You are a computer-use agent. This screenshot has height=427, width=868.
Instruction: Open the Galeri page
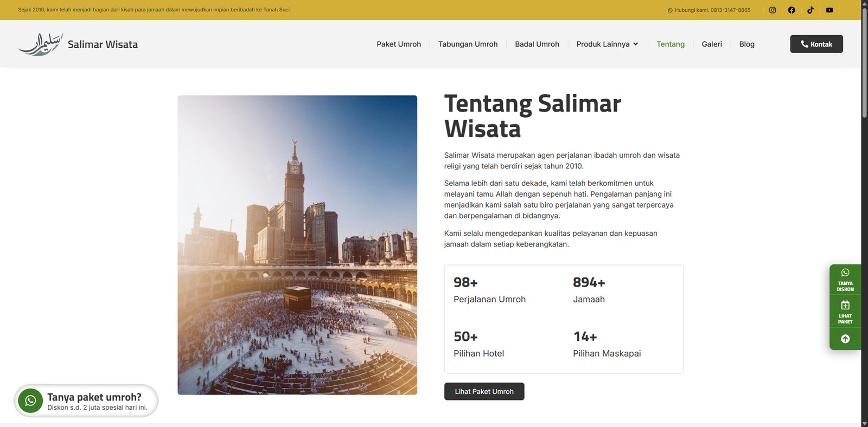[711, 44]
